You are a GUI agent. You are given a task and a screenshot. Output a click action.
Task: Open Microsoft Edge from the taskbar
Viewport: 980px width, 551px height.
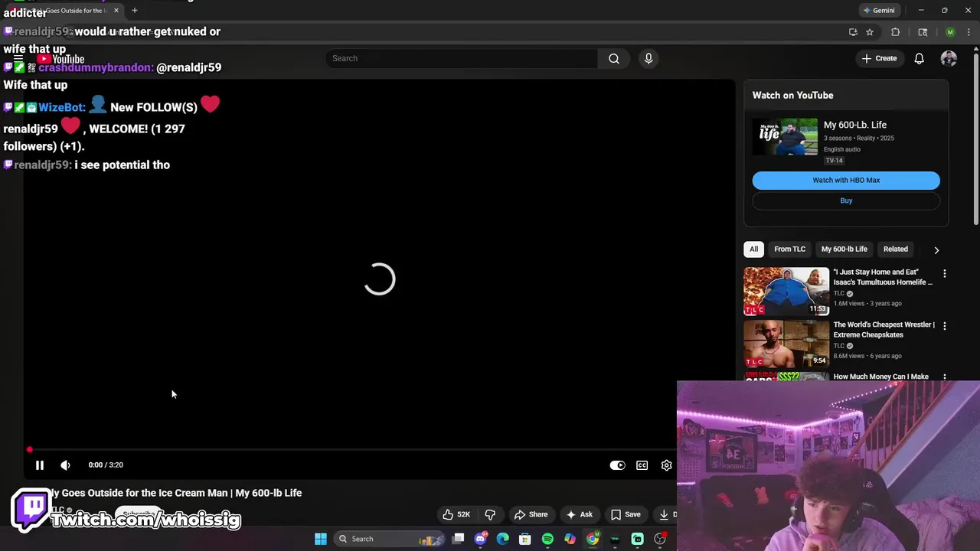pos(502,539)
